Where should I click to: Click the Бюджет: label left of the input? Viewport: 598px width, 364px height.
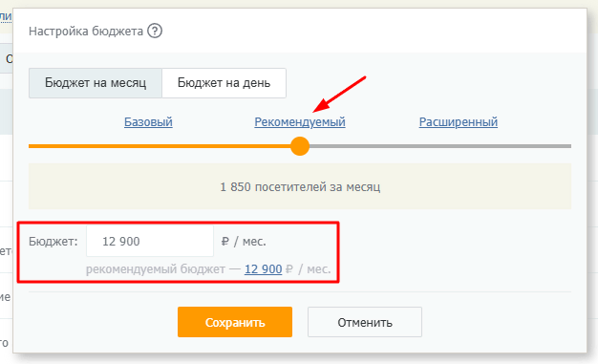(x=53, y=242)
